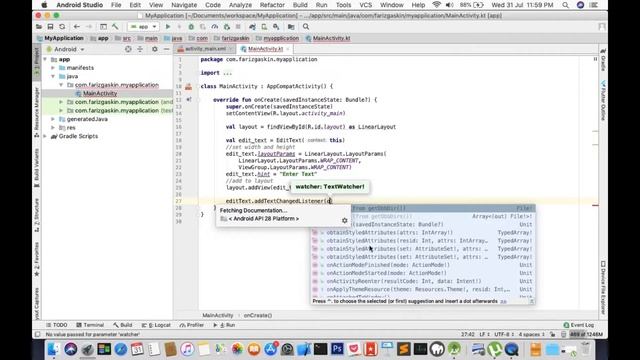Click the collapse-all icon in Project panel
This screenshot has width=640, height=360.
point(140,49)
